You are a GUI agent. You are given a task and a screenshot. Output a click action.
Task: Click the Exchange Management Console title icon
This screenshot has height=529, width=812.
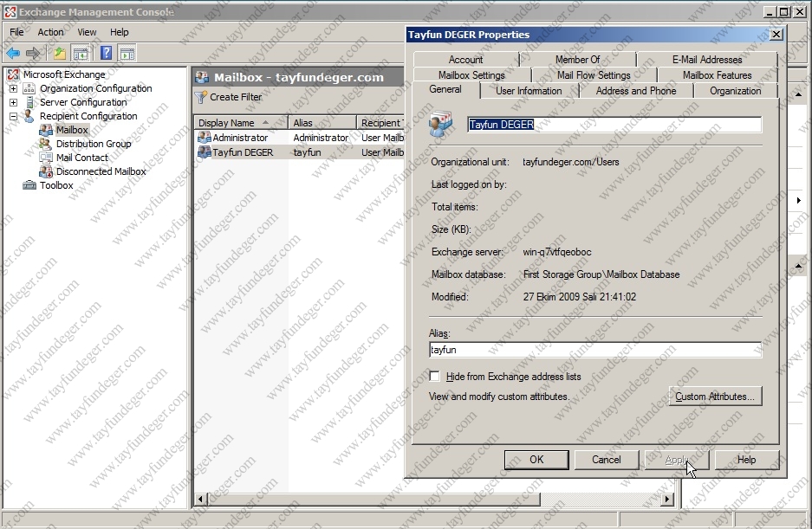(10, 12)
